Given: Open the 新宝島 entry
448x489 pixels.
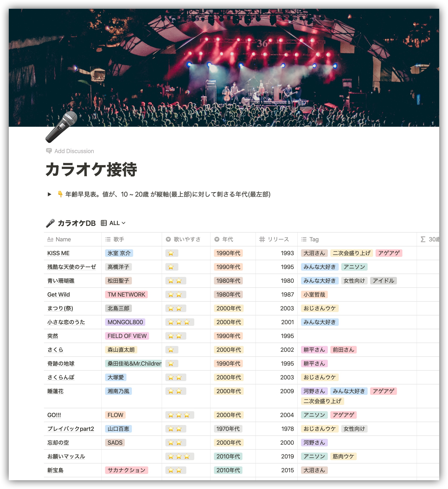Looking at the screenshot, I should point(55,470).
